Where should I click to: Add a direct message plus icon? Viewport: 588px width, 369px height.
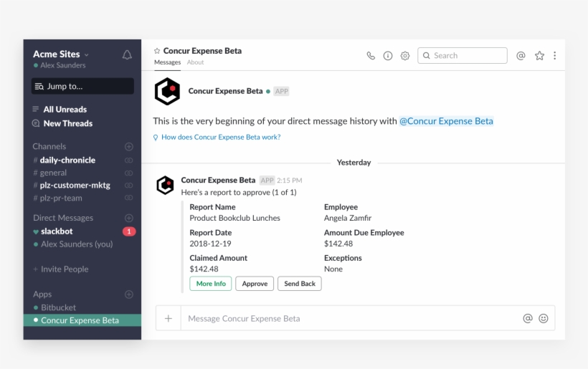pyautogui.click(x=128, y=218)
